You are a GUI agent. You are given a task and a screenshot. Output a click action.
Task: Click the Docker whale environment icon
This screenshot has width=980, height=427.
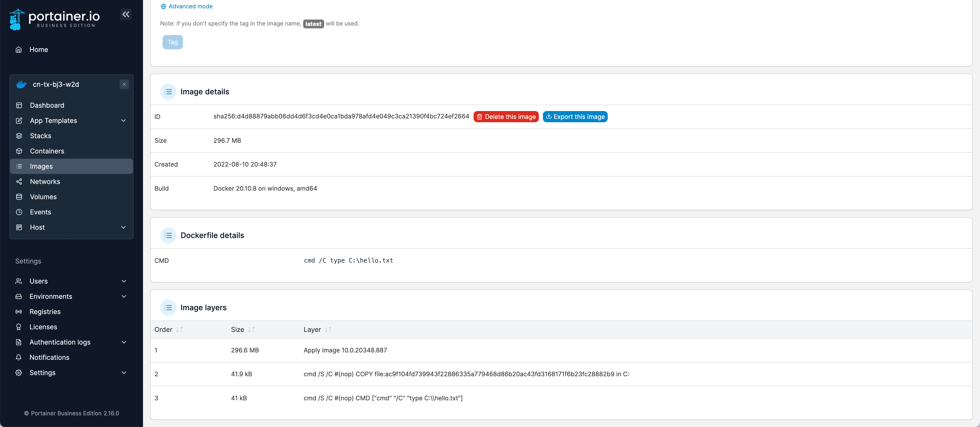tap(21, 84)
